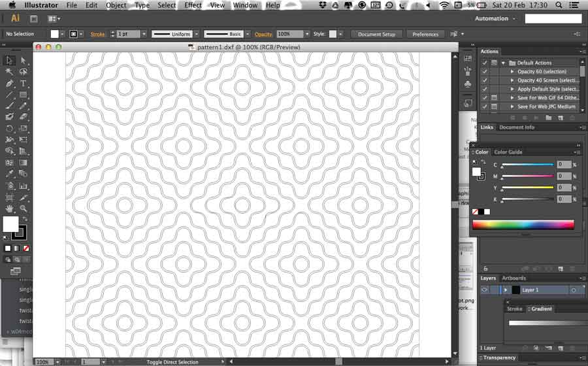This screenshot has height=366, width=588.
Task: Click the orange Opacity link
Action: 263,34
